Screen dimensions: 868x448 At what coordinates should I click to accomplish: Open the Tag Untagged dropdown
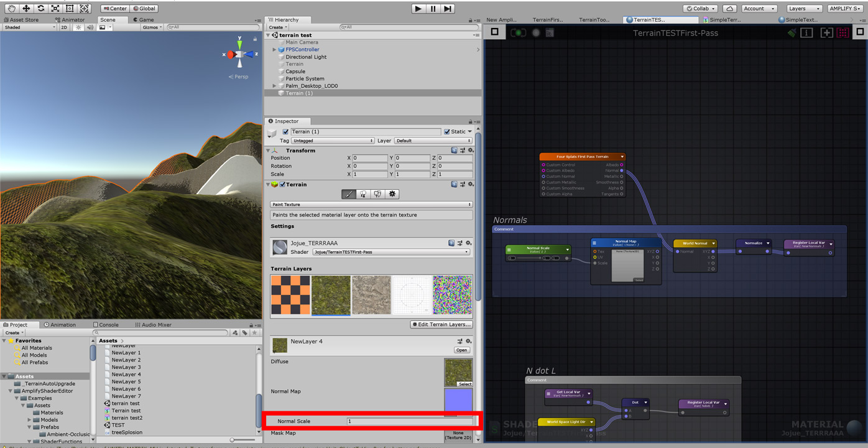tap(333, 141)
